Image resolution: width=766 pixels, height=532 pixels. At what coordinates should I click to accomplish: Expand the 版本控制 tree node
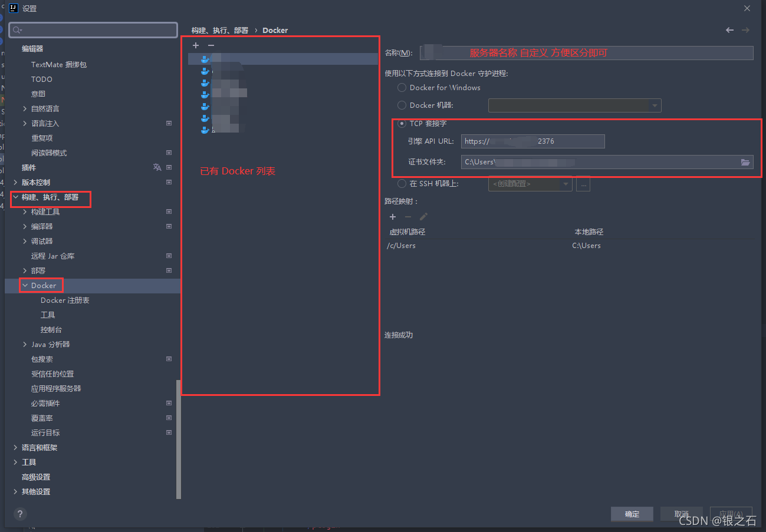coord(15,183)
